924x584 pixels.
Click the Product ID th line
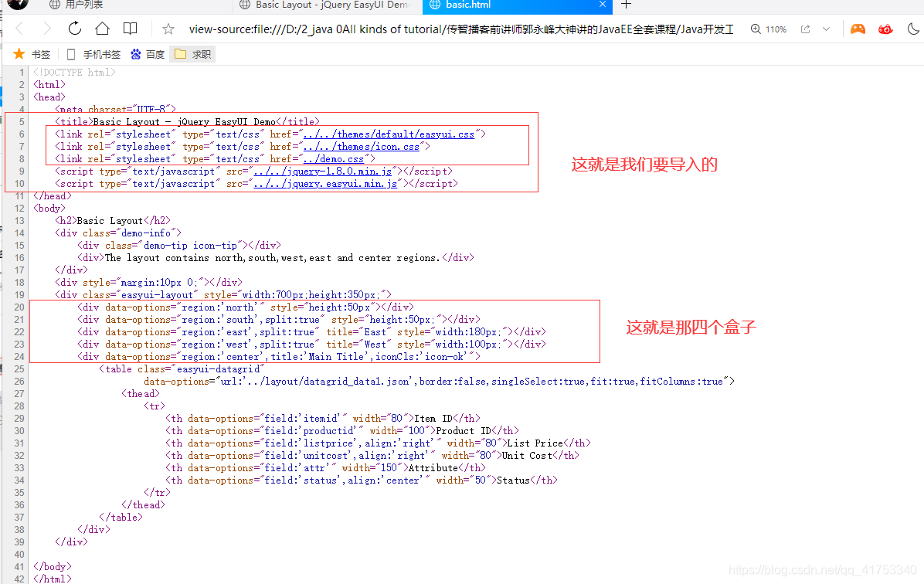point(342,431)
